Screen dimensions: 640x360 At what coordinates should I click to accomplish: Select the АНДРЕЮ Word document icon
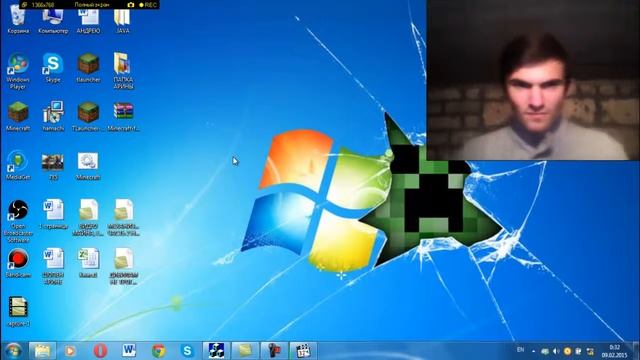(x=88, y=20)
